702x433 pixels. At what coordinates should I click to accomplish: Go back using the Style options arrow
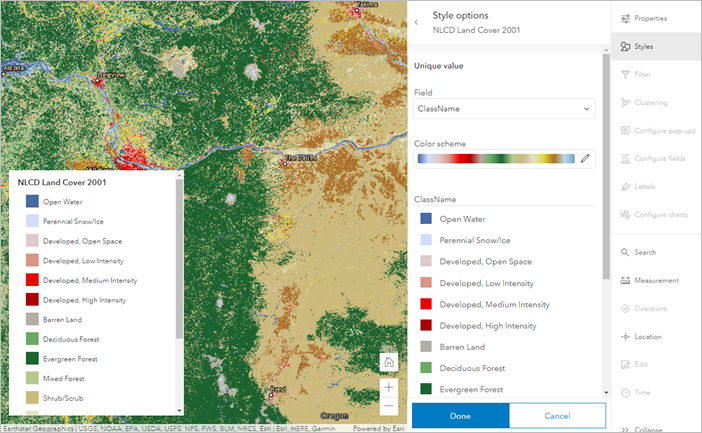click(416, 22)
